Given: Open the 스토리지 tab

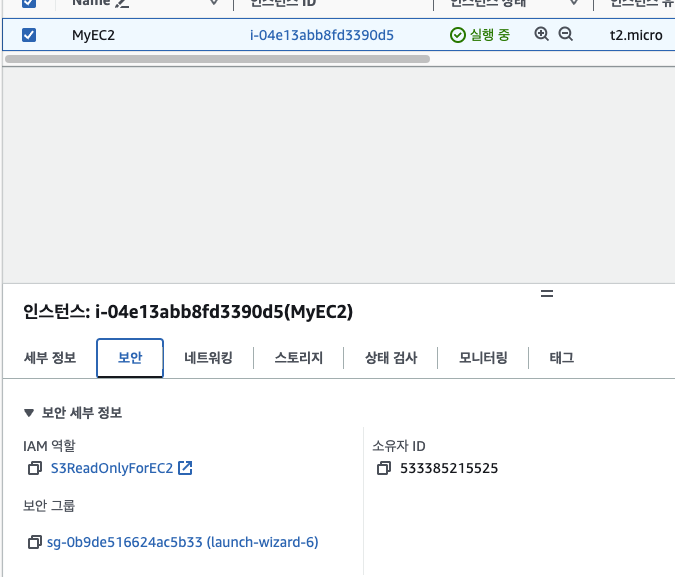Looking at the screenshot, I should pyautogui.click(x=298, y=358).
